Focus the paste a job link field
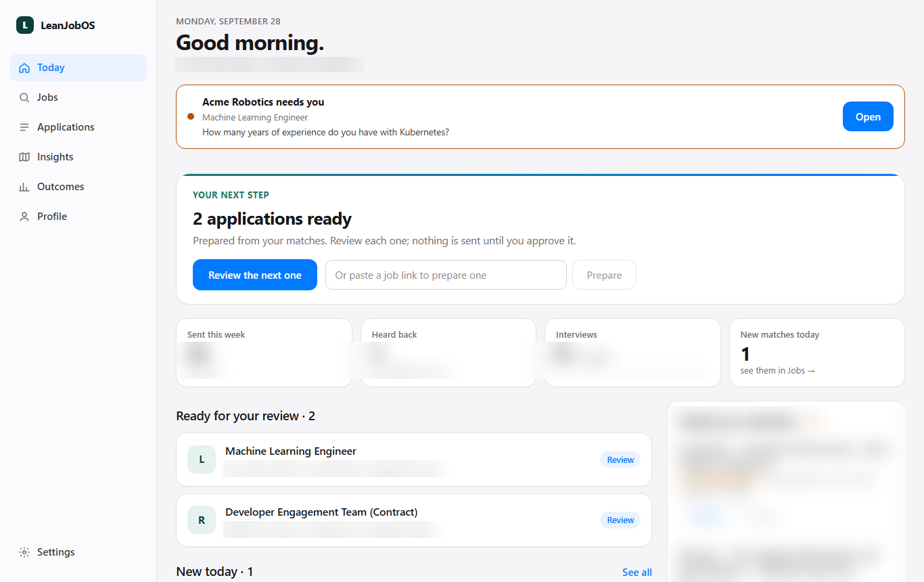924x582 pixels. pyautogui.click(x=446, y=275)
